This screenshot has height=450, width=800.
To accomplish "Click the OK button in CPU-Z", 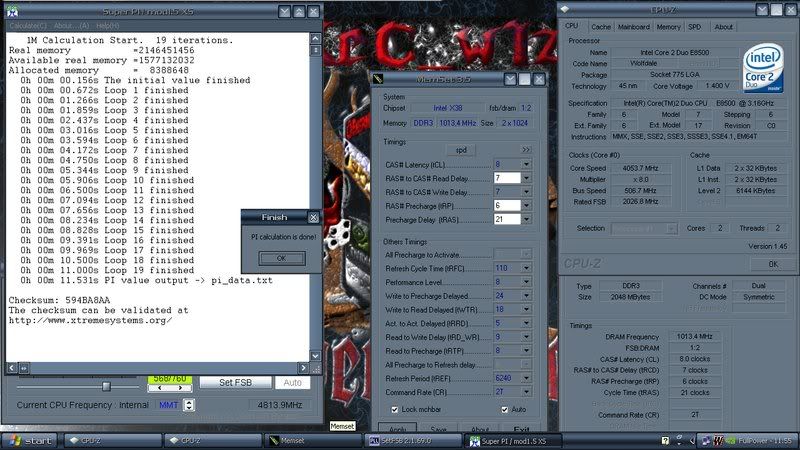I will [773, 264].
